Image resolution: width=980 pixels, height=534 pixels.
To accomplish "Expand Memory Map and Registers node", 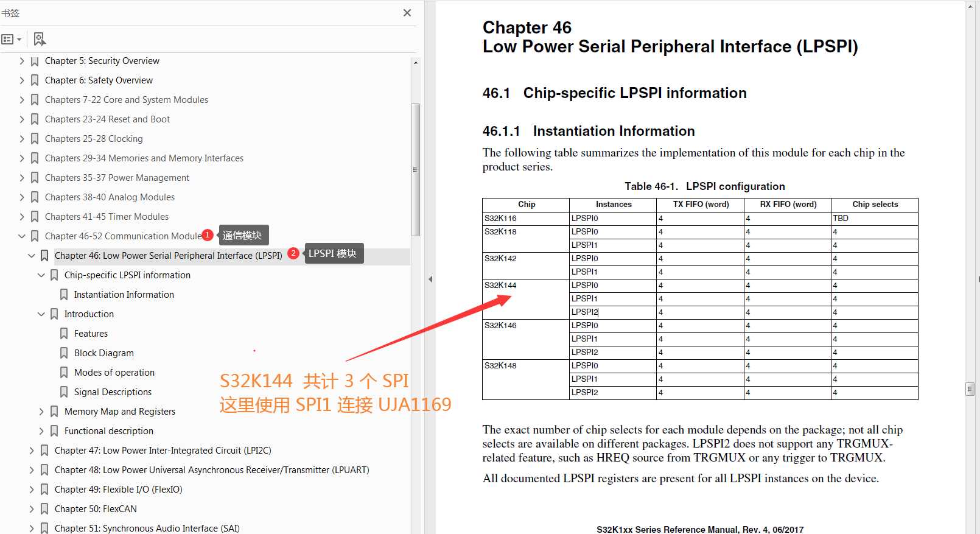I will (41, 412).
